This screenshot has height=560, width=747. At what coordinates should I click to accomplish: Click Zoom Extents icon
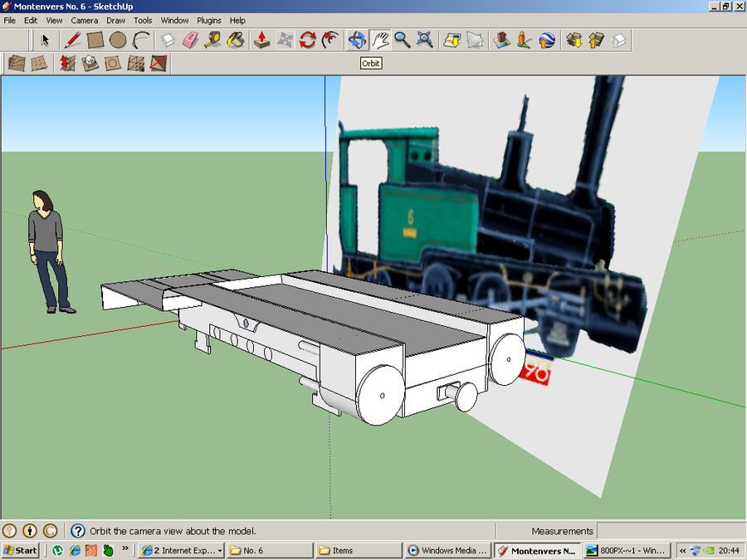[x=425, y=40]
